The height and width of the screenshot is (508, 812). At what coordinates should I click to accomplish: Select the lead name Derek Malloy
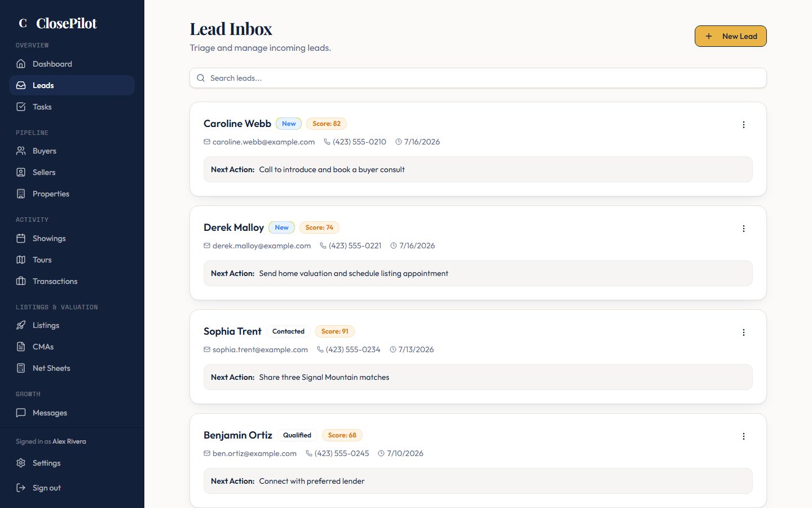click(x=233, y=227)
